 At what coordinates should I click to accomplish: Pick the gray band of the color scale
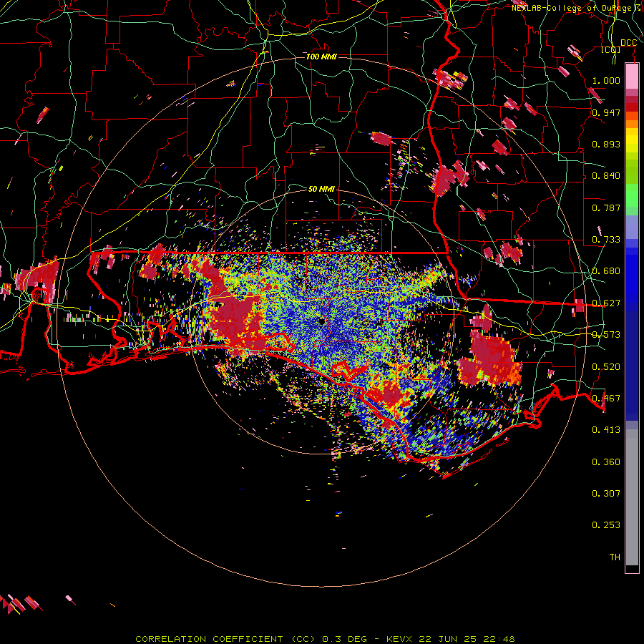coord(632,497)
